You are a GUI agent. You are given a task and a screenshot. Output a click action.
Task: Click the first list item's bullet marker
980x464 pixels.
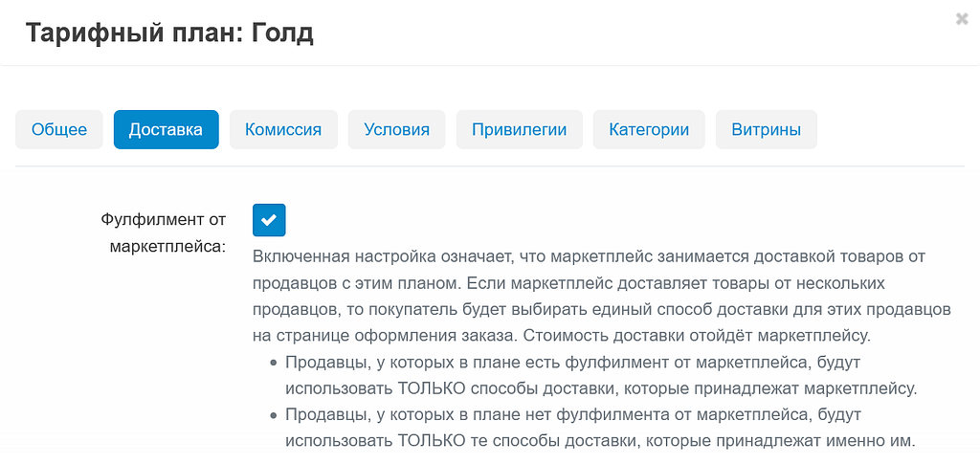pos(273,364)
